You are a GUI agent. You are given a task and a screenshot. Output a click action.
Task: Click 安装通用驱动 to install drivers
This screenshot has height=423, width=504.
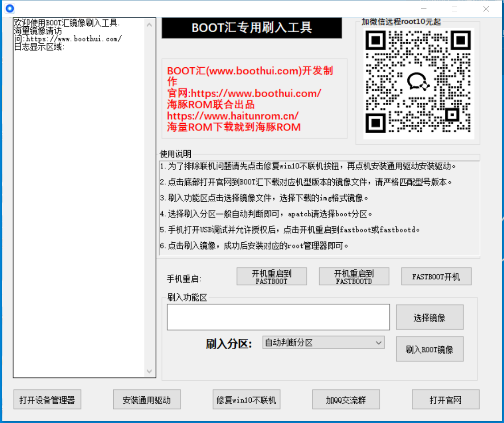[x=147, y=399]
